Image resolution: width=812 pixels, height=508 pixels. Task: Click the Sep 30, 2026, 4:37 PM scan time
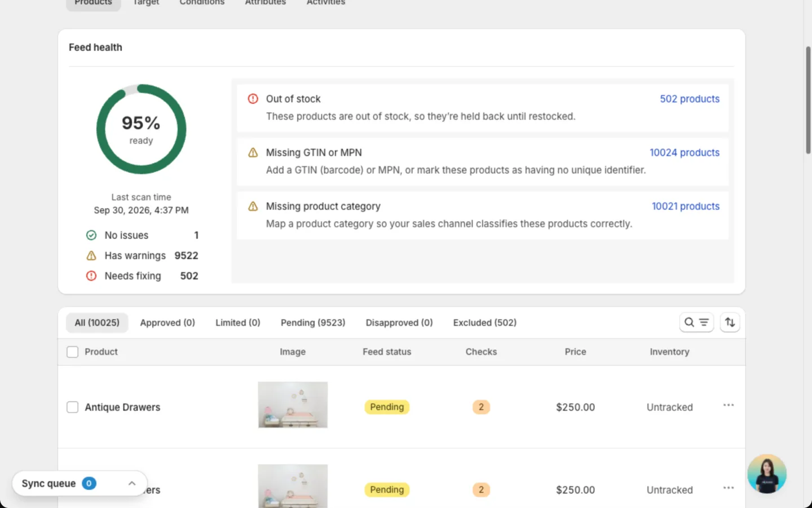point(141,210)
